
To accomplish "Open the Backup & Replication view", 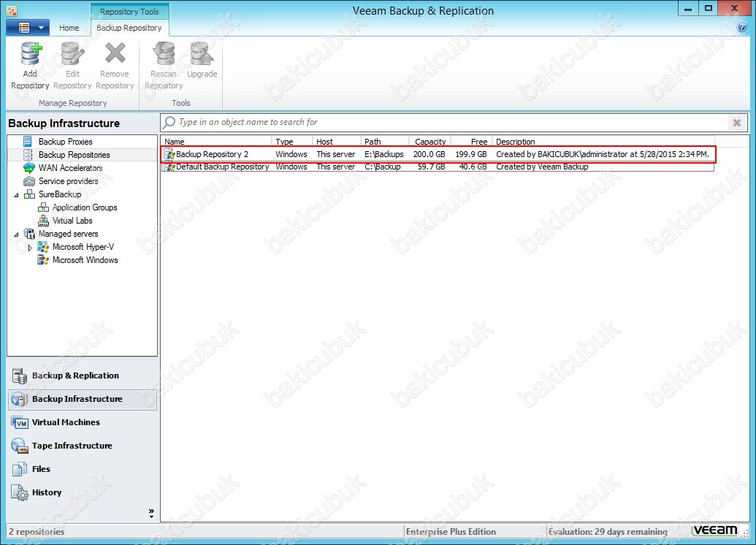I will (83, 376).
